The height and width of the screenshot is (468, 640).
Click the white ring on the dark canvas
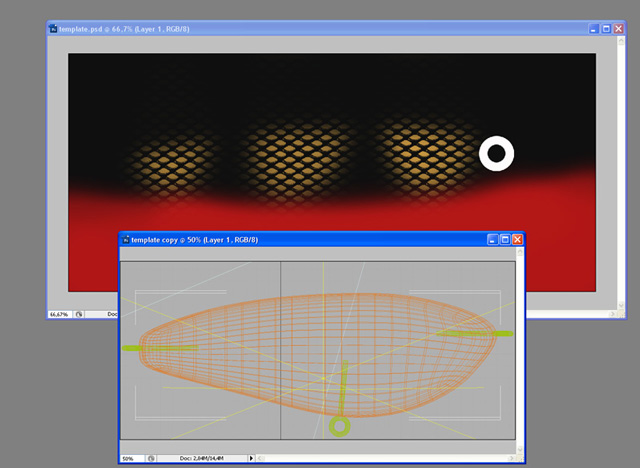[496, 153]
